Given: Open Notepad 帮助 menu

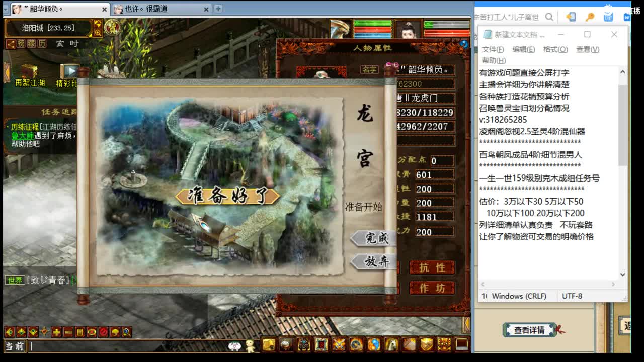Looking at the screenshot, I should pyautogui.click(x=494, y=60).
